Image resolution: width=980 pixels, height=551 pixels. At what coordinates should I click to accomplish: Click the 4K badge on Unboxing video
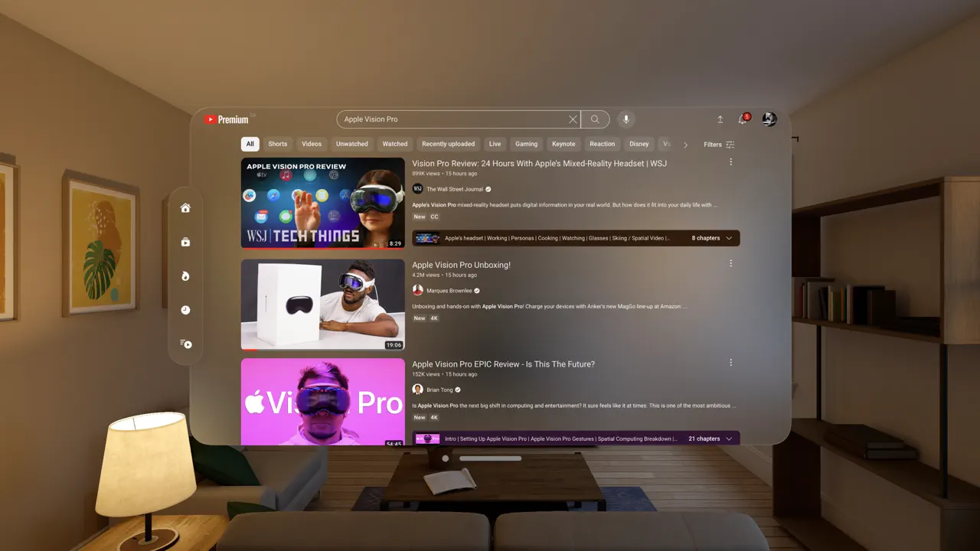click(434, 318)
